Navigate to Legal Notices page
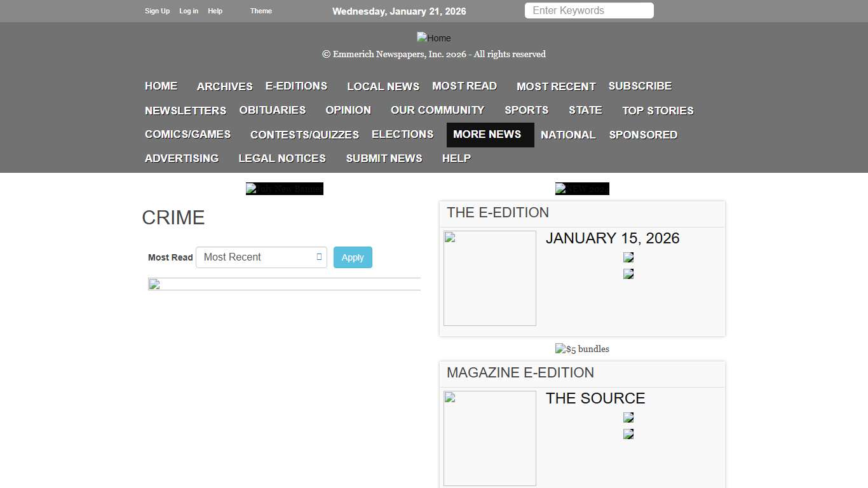 coord(282,158)
